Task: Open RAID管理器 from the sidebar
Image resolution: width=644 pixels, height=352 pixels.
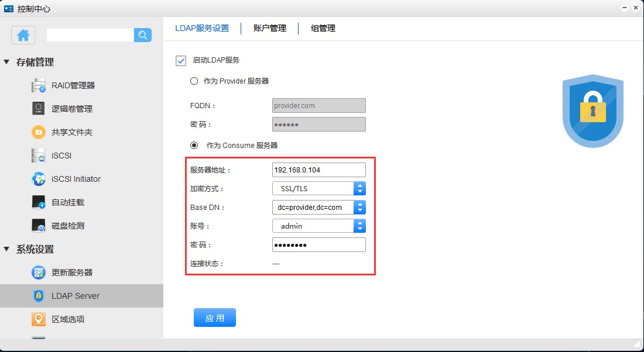Action: pos(73,85)
